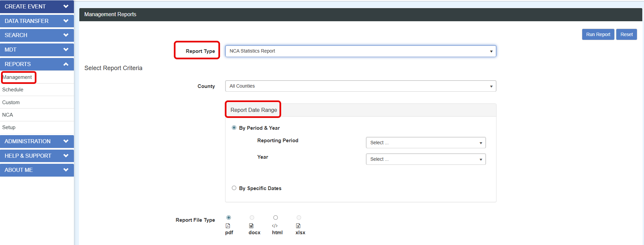Go to NCA reports link
The width and height of the screenshot is (644, 245).
click(7, 115)
